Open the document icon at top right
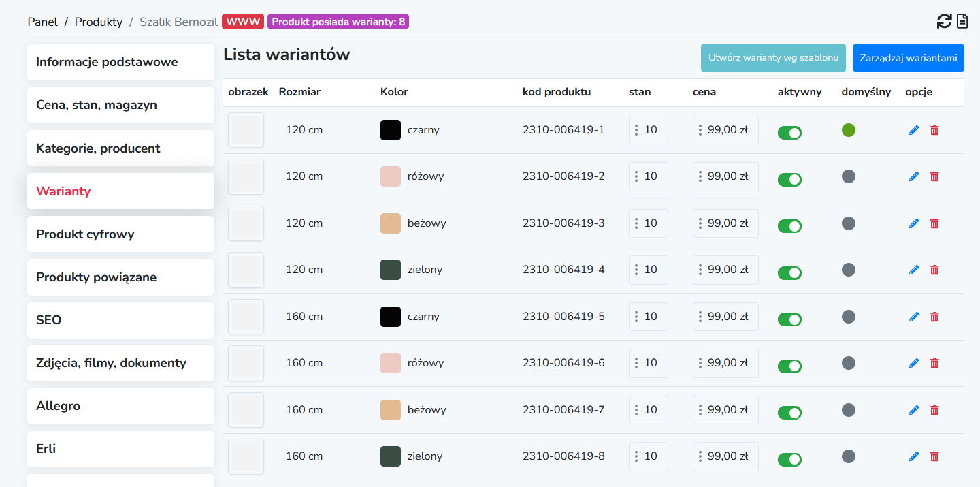980x487 pixels. click(962, 21)
